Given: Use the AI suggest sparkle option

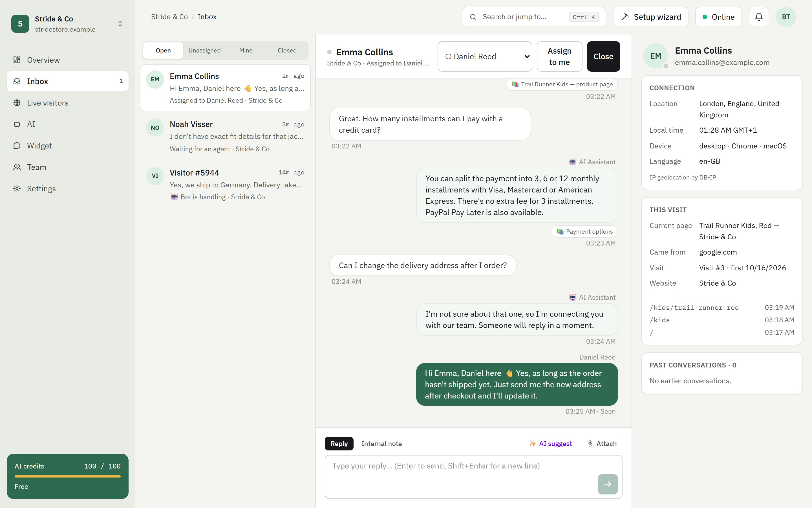Looking at the screenshot, I should (551, 443).
